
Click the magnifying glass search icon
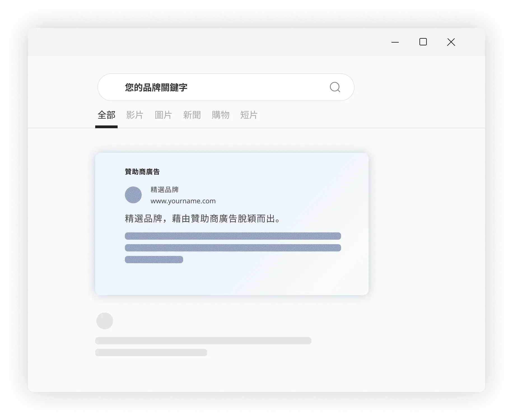click(335, 87)
